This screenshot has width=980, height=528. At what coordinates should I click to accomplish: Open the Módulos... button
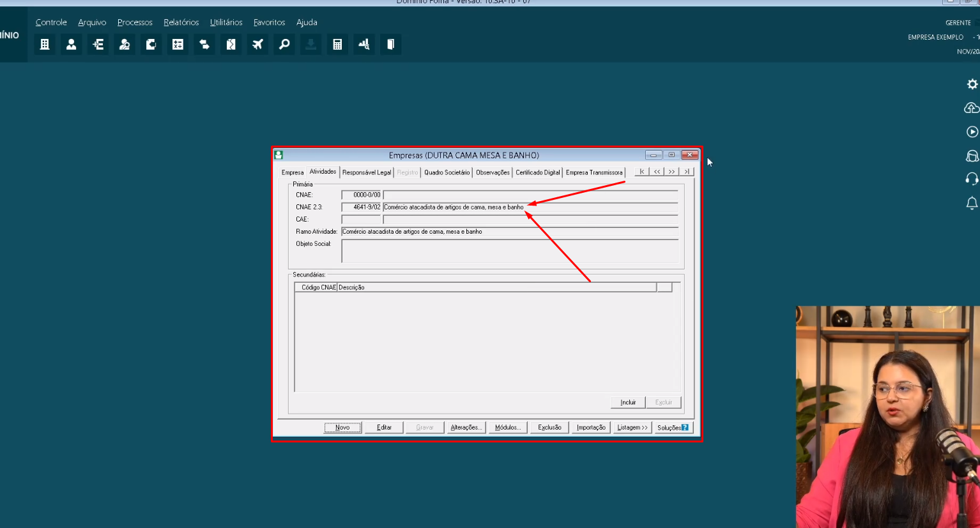[508, 428]
